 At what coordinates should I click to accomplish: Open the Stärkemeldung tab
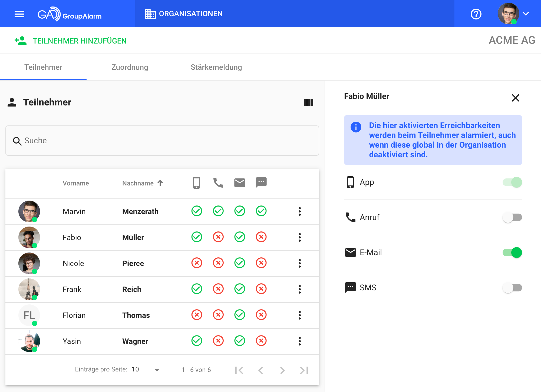(216, 67)
